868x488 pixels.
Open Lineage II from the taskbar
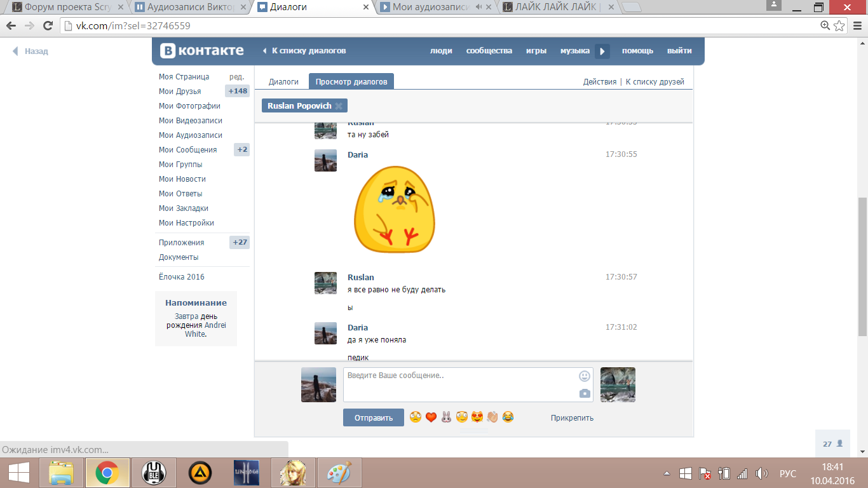[247, 473]
